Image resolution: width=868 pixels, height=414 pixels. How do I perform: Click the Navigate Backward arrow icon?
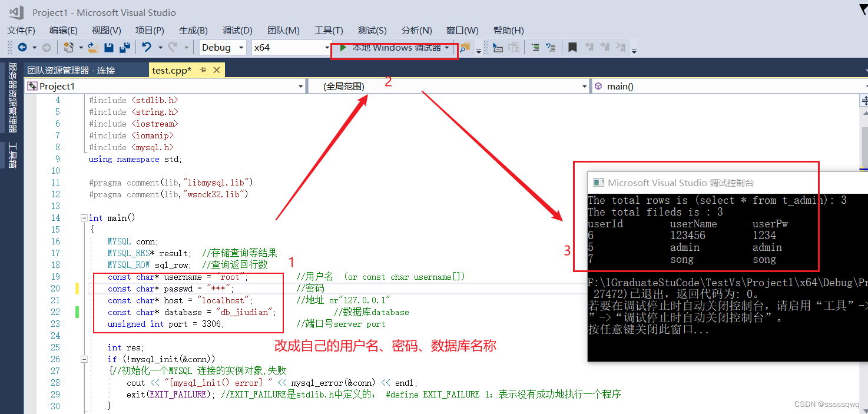[22, 48]
